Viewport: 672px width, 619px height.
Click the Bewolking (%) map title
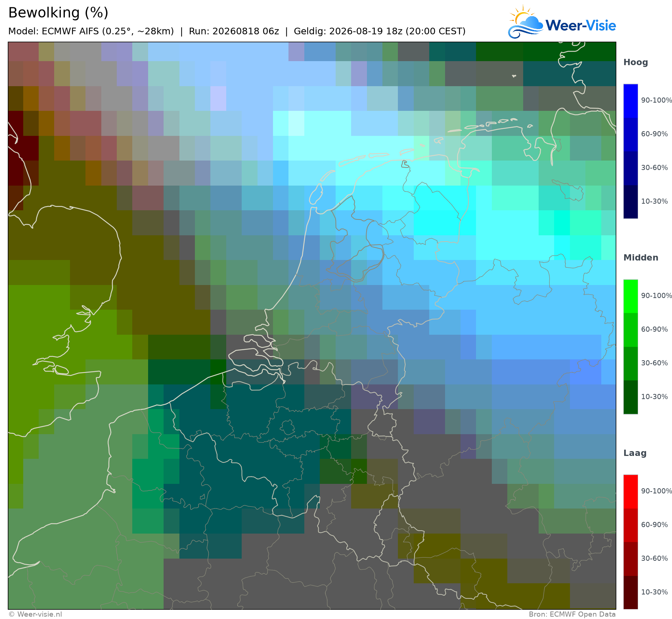[x=58, y=13]
